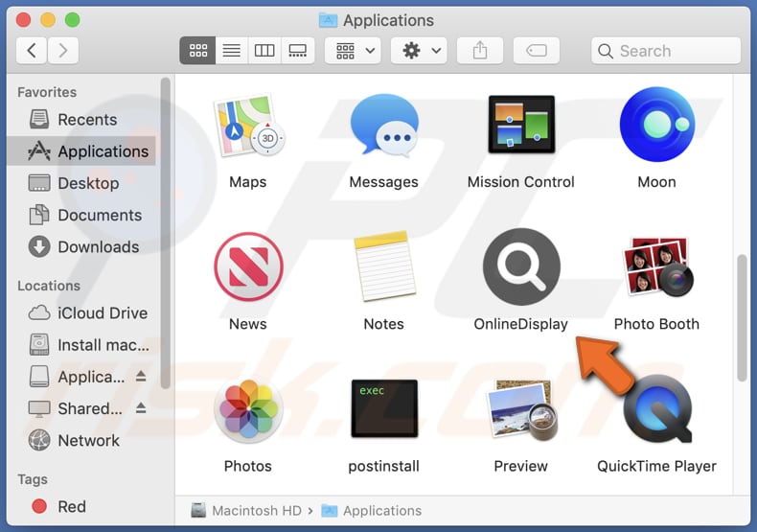Click the Preview app icon
The height and width of the screenshot is (532, 757).
tap(521, 408)
